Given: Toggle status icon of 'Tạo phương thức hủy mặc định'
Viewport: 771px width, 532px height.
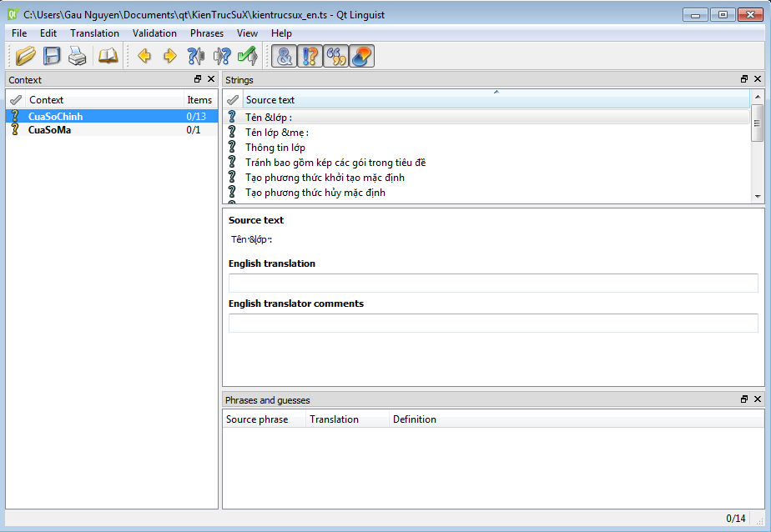Looking at the screenshot, I should [232, 192].
